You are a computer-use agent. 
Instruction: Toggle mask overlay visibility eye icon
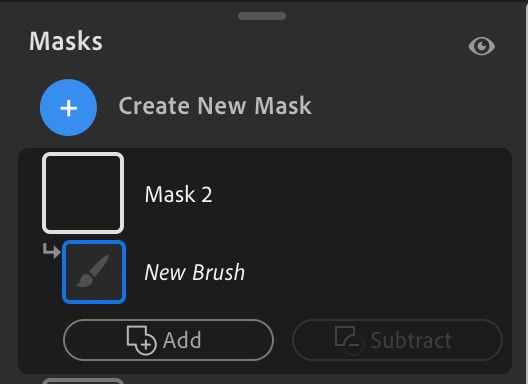pyautogui.click(x=482, y=46)
